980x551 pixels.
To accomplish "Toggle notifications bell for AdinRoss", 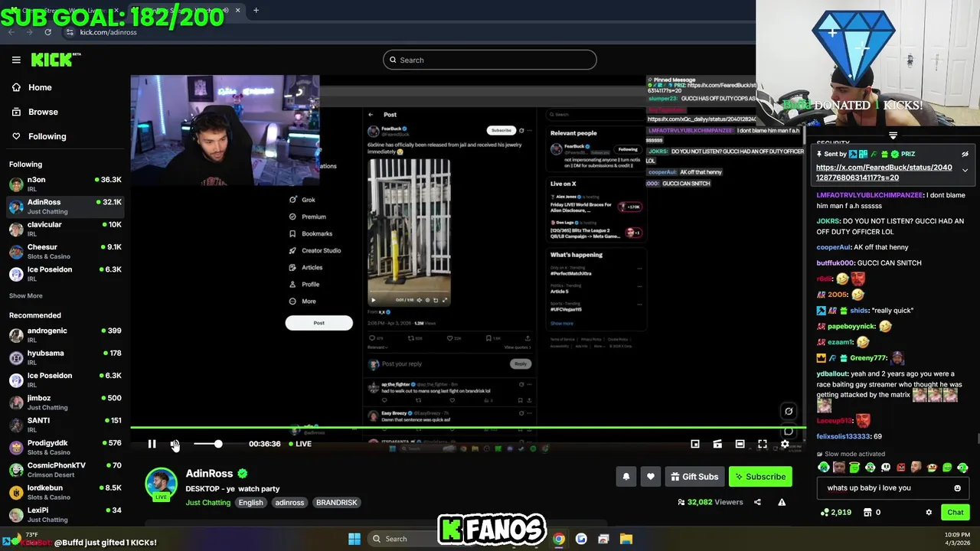I will point(626,477).
